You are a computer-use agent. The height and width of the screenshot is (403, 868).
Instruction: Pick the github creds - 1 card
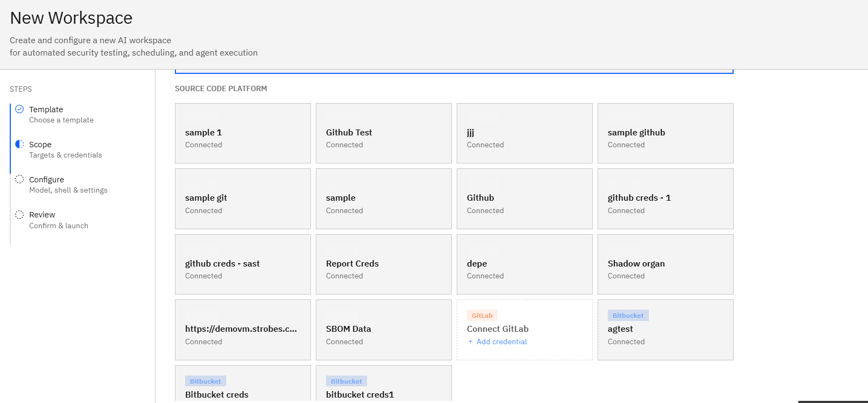tap(666, 199)
